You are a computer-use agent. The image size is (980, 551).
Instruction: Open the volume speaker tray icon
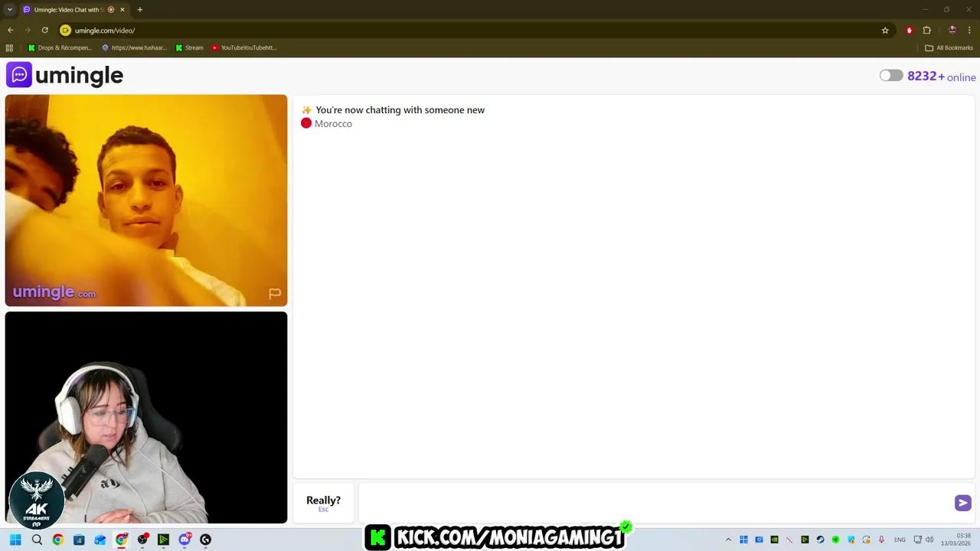coord(929,540)
